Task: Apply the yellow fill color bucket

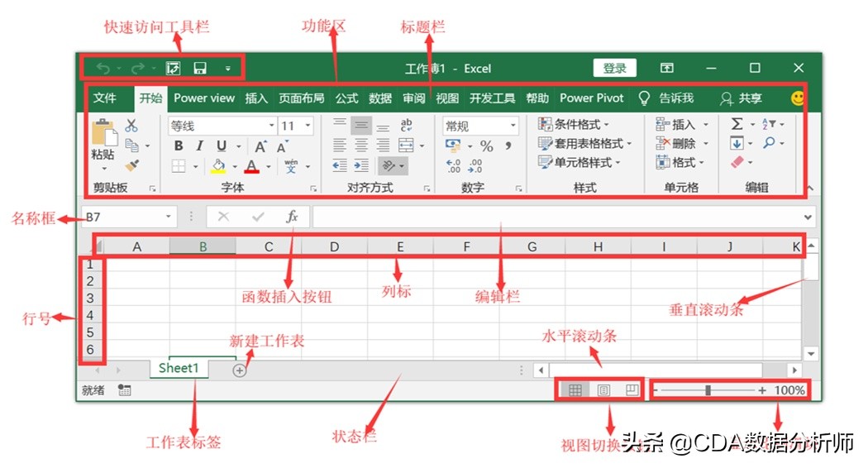Action: click(x=219, y=166)
